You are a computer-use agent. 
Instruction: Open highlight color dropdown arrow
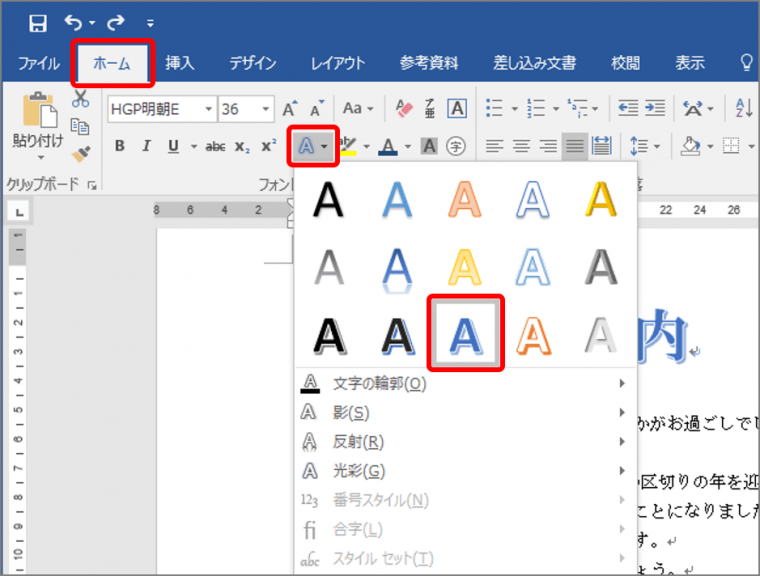coord(366,146)
